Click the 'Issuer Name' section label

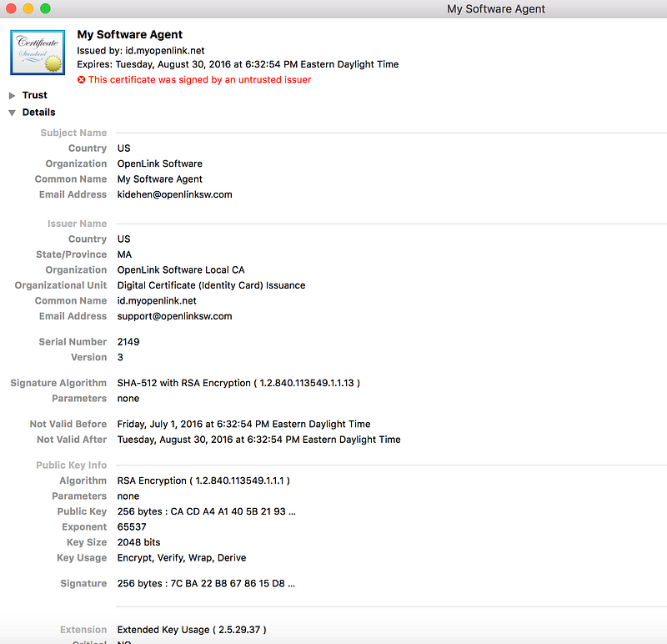pyautogui.click(x=77, y=224)
